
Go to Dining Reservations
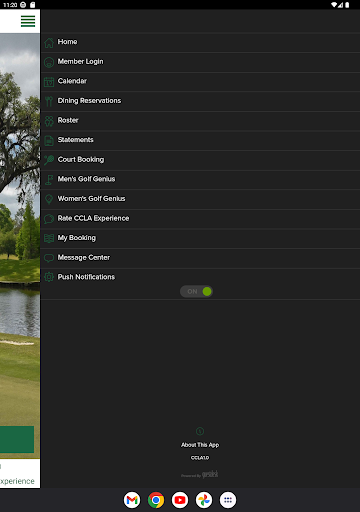pyautogui.click(x=200, y=101)
